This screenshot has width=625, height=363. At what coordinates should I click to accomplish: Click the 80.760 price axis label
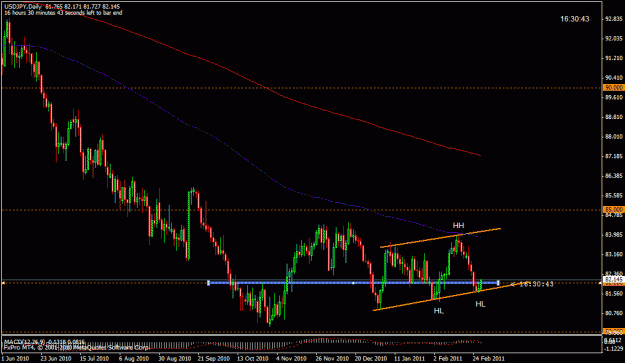(614, 313)
